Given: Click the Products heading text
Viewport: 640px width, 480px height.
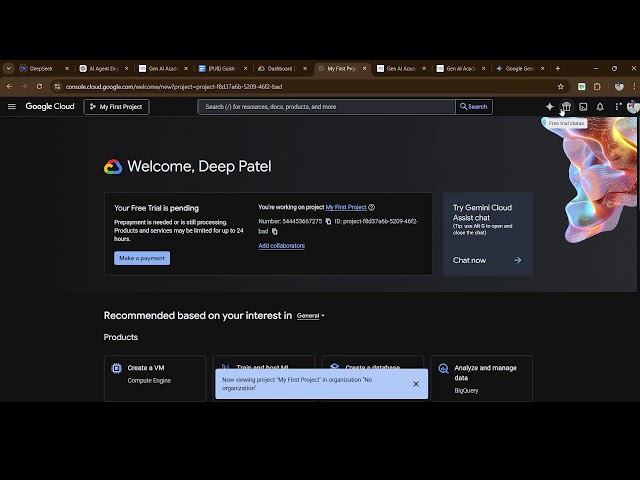Looking at the screenshot, I should tap(121, 337).
